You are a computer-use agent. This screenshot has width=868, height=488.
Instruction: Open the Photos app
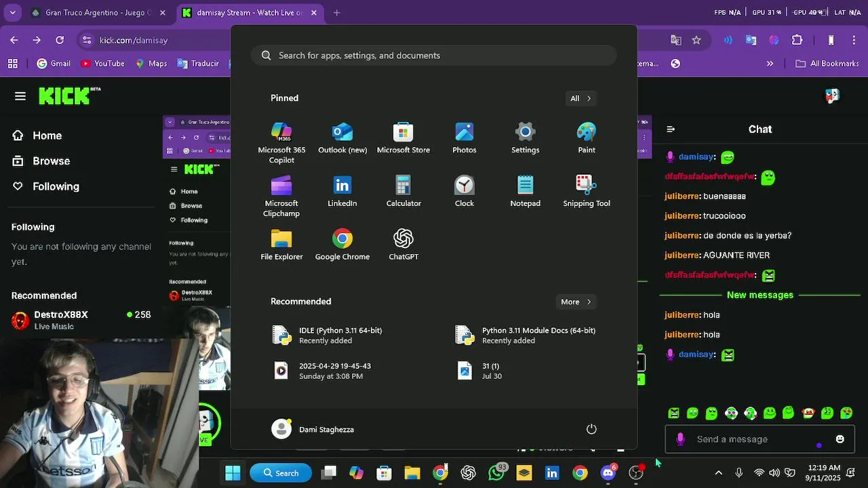pos(465,138)
